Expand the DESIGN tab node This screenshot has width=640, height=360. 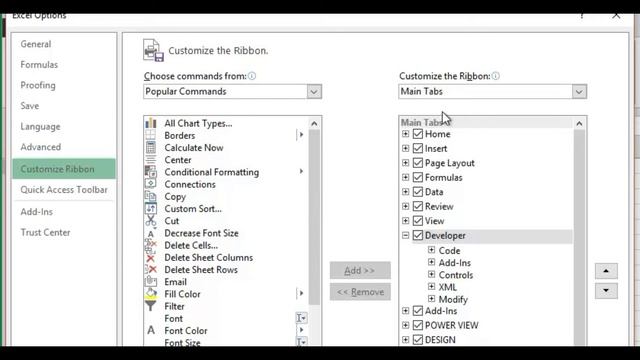(405, 340)
